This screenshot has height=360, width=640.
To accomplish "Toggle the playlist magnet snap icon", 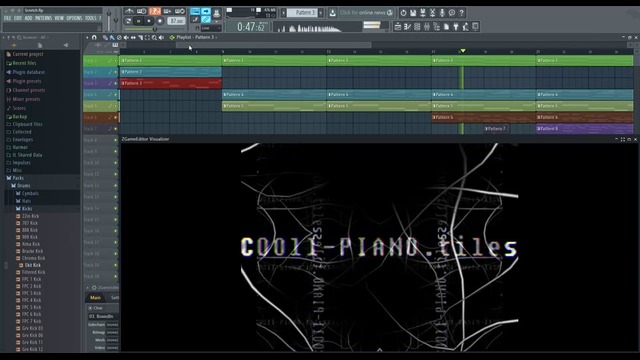I will tap(94, 38).
